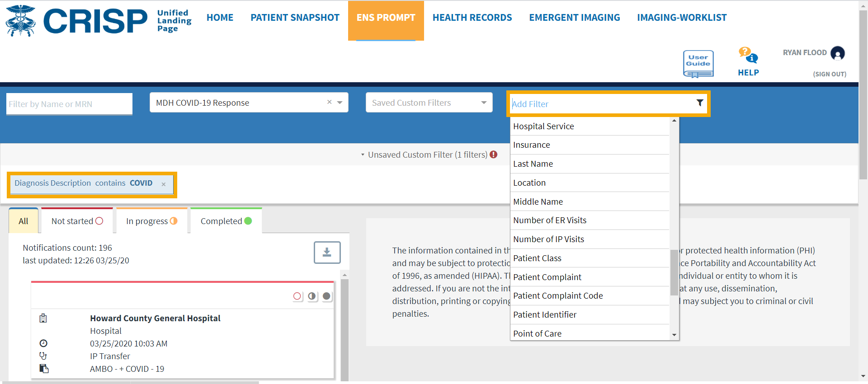Click the stethoscope icon beside IP Transfer
The width and height of the screenshot is (868, 384).
click(x=43, y=356)
